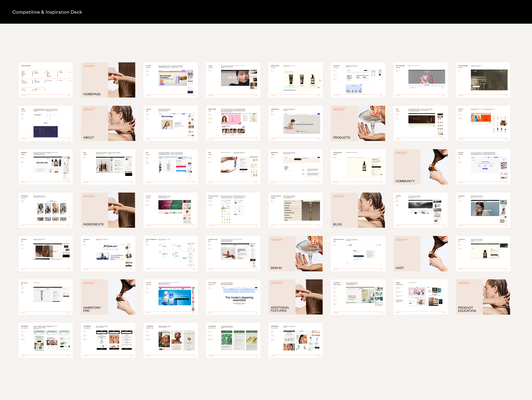
Task: Select the PRODUCT EDUCATION divider slide
Action: coord(483,297)
